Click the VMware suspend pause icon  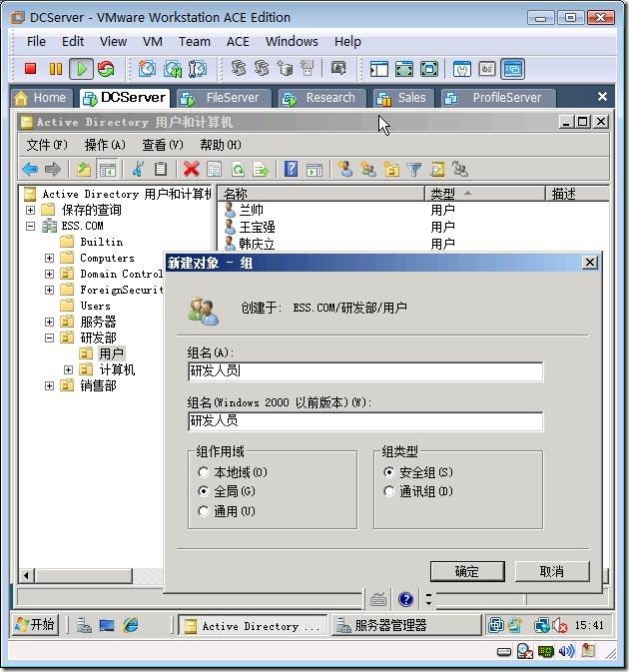(x=56, y=69)
